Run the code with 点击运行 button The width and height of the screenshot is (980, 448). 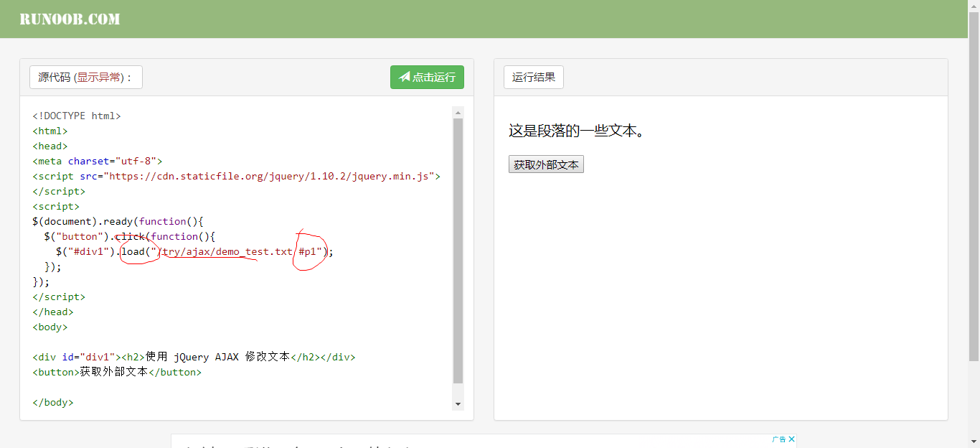pos(427,78)
